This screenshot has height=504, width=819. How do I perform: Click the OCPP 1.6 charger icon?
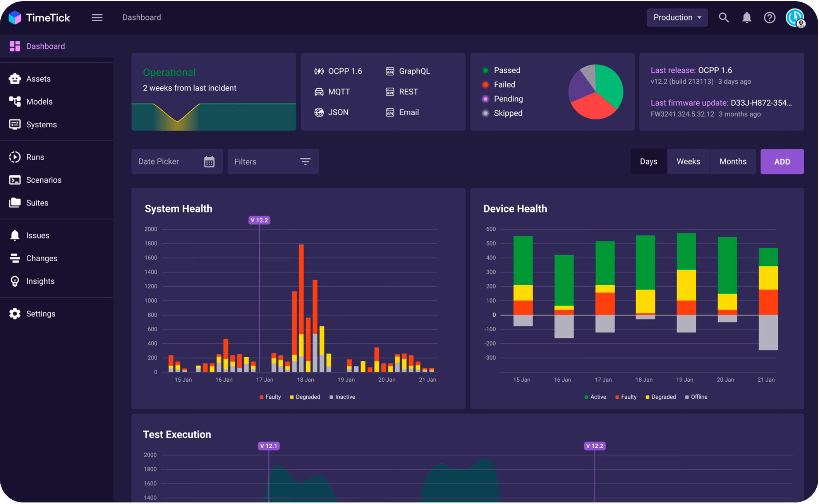(319, 71)
